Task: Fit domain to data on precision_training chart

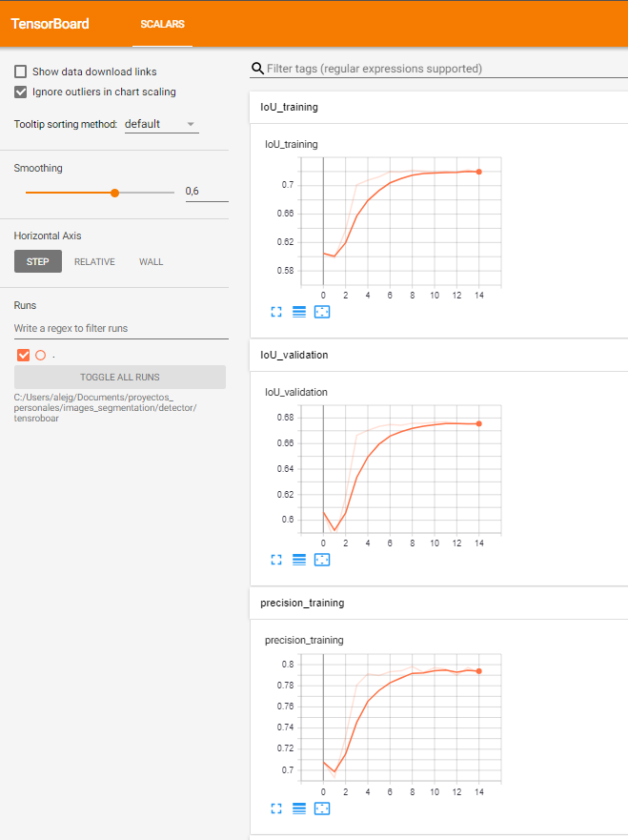Action: point(322,809)
